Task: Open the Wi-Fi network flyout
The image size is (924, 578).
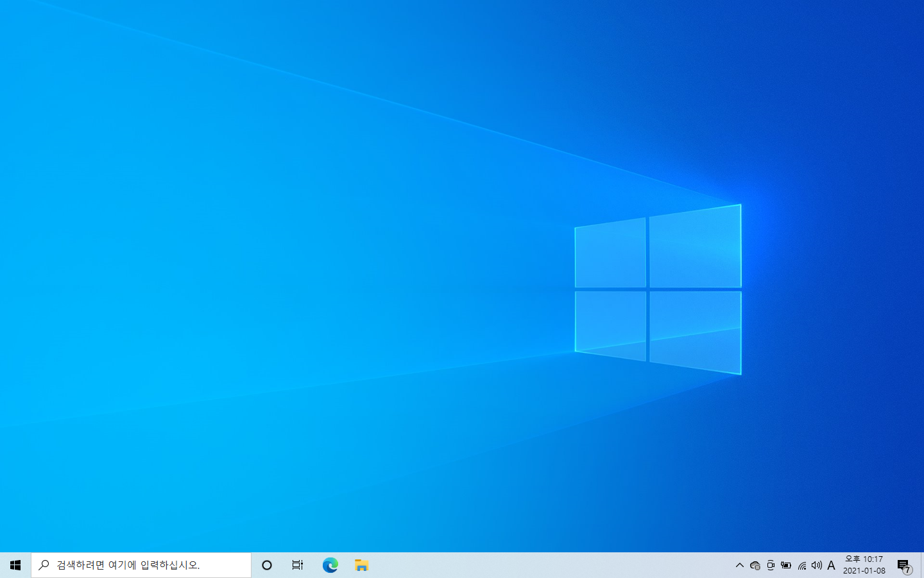Action: [801, 565]
